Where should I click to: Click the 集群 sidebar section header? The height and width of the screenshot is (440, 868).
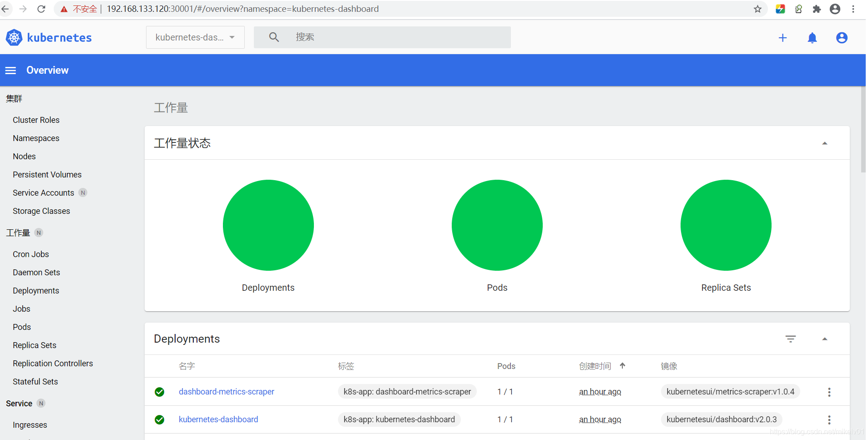[x=14, y=99]
